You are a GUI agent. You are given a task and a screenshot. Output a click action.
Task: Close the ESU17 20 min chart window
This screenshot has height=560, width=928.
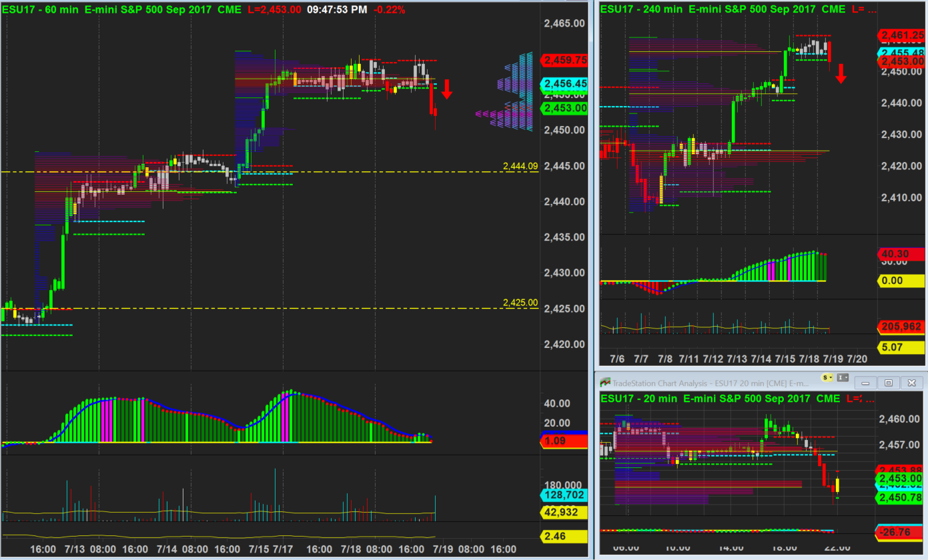(x=911, y=383)
